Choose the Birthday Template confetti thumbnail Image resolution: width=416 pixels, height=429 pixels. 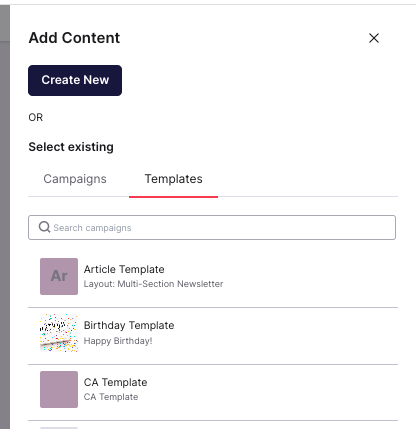tap(59, 333)
